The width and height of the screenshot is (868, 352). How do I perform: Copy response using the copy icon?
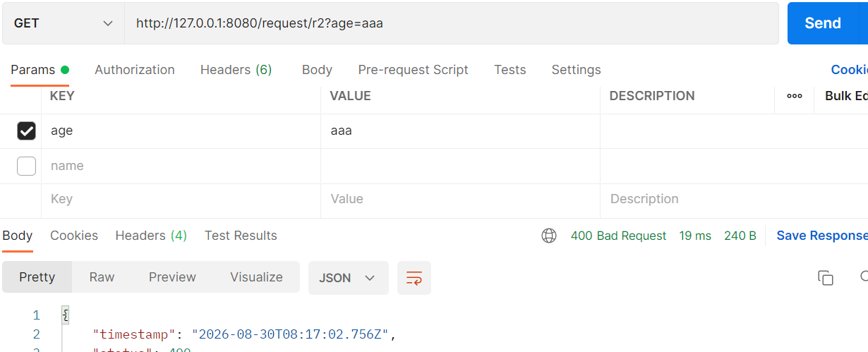826,278
